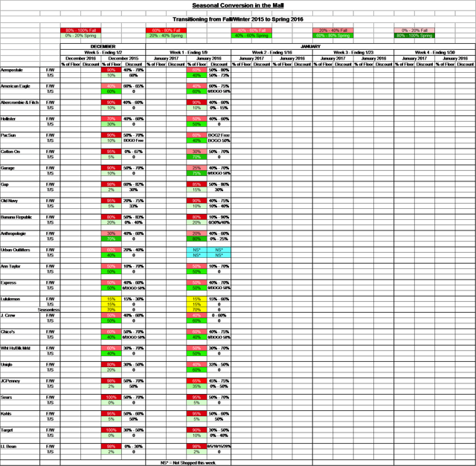Select the '40% - 60% Spring' legend cell
This screenshot has width=476, height=466.
coord(251,36)
